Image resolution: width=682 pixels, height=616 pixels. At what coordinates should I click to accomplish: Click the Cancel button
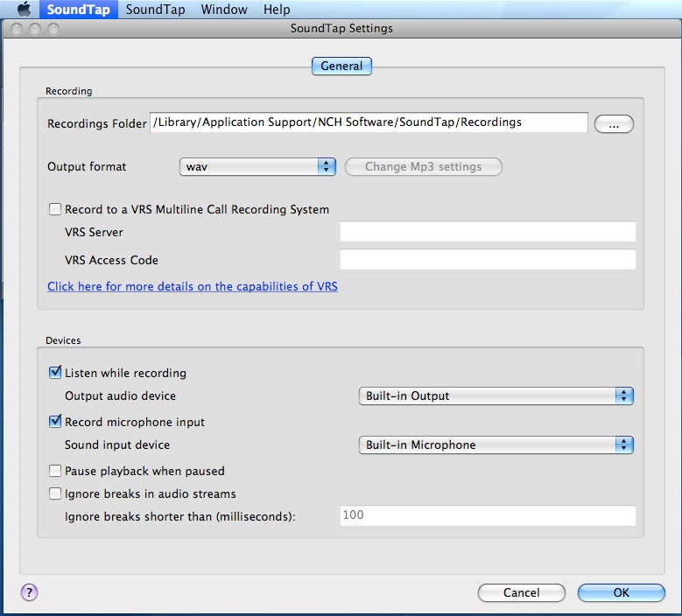pos(522,592)
